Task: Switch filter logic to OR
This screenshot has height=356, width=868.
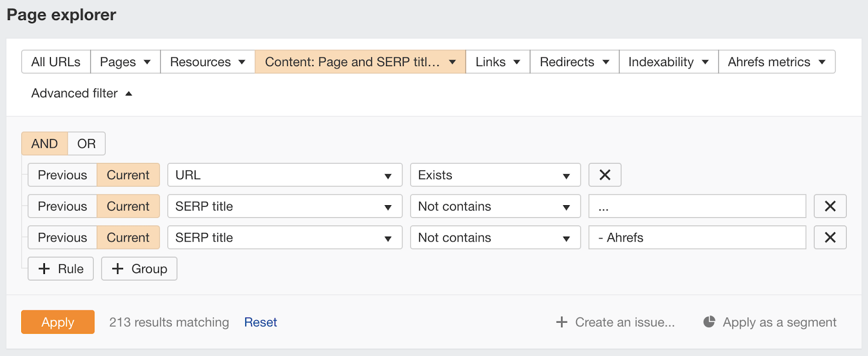Action: pos(86,144)
